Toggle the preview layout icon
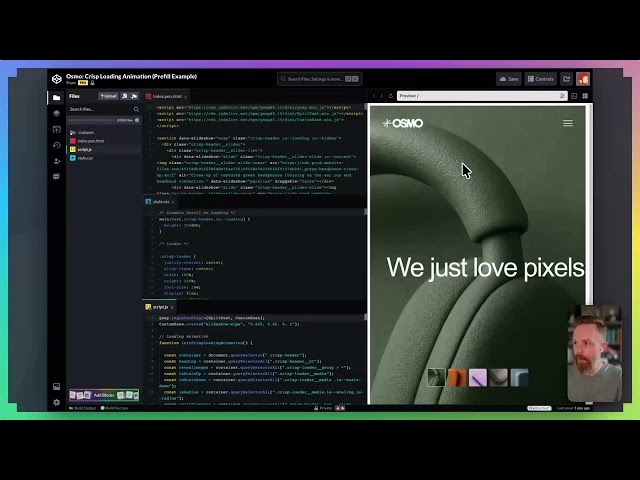 click(585, 96)
